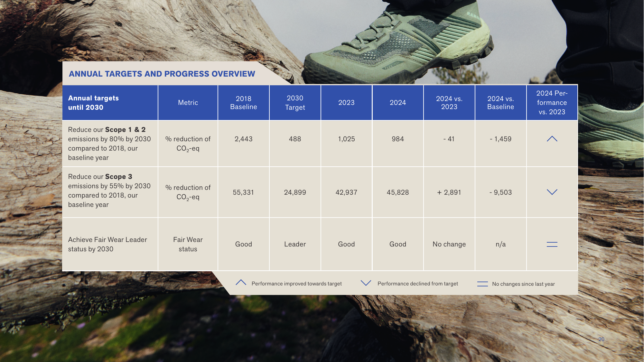
Task: Click the 'Fair Wear status' metric cell
Action: 188,244
